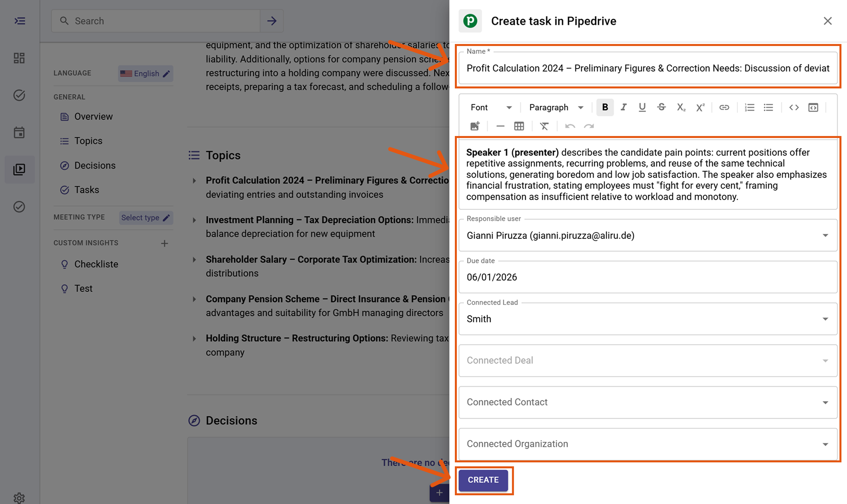The image size is (847, 504).
Task: Toggle the sidebar menu icon
Action: click(20, 21)
